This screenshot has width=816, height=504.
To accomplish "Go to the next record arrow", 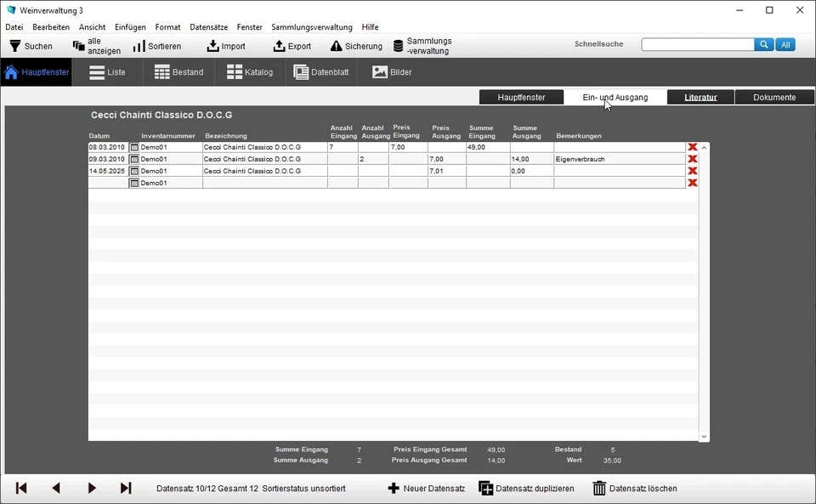I will [x=92, y=488].
